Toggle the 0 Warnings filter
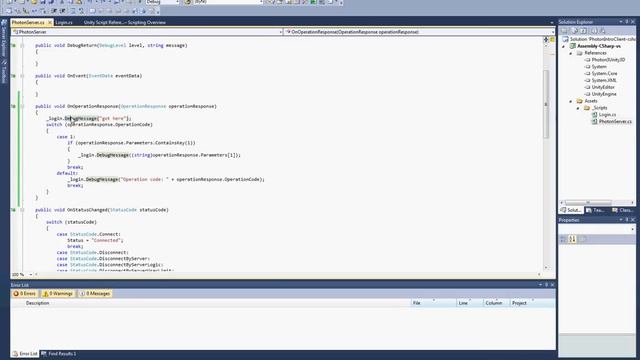The image size is (640, 360). point(58,293)
